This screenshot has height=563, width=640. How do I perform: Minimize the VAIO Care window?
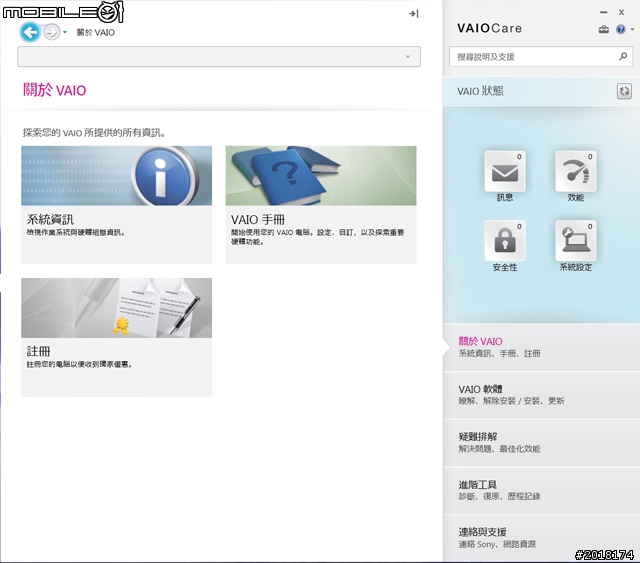(x=604, y=13)
